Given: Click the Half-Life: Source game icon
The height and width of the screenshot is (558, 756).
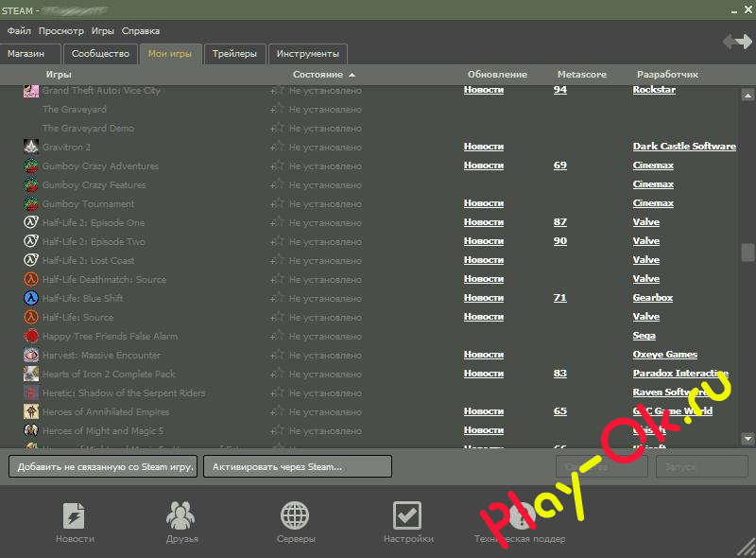Looking at the screenshot, I should click(31, 317).
